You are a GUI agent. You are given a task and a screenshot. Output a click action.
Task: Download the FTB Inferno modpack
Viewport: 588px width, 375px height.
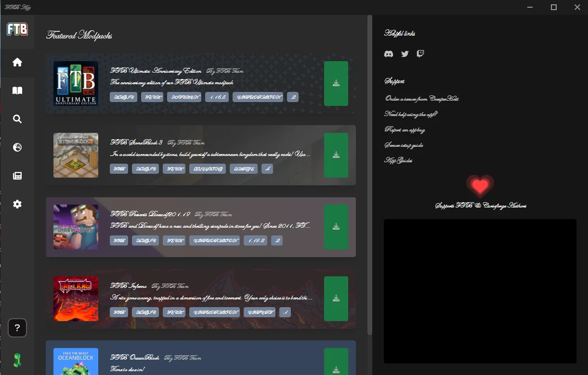point(336,298)
